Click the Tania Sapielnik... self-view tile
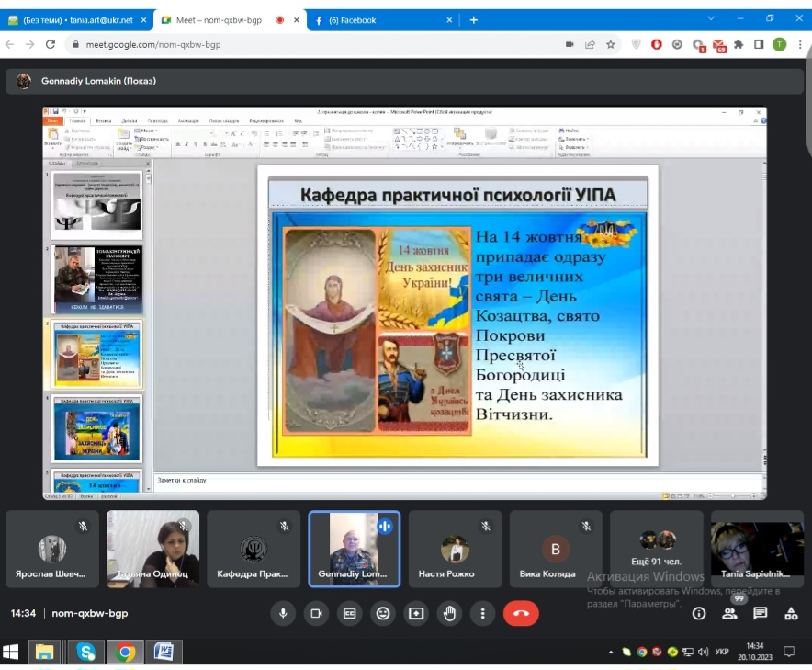Screen dimensions: 812x670 [x=757, y=549]
